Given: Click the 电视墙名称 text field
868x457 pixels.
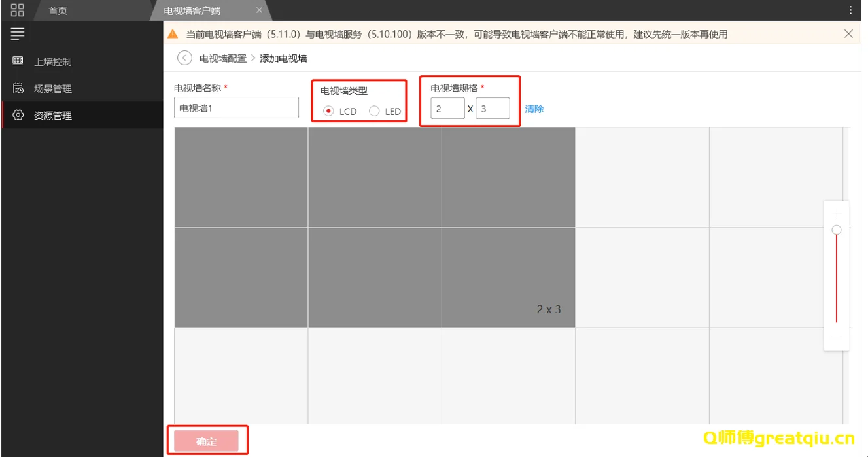Looking at the screenshot, I should tap(236, 108).
